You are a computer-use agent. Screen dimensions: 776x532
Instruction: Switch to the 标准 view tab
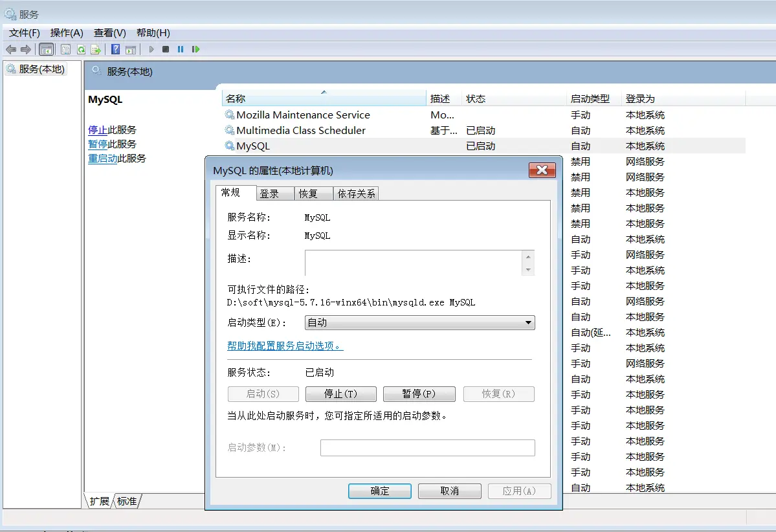pos(127,501)
